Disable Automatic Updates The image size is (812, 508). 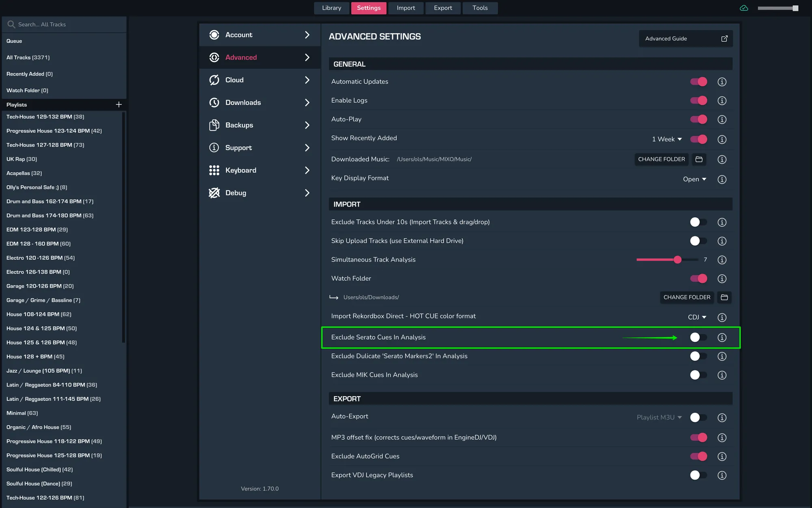coord(698,81)
